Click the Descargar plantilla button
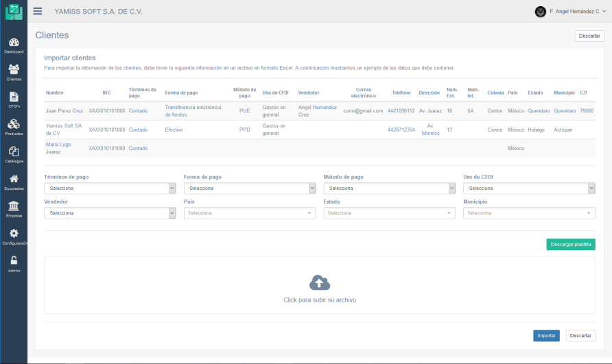Screen dimensions: 612x364 point(570,244)
